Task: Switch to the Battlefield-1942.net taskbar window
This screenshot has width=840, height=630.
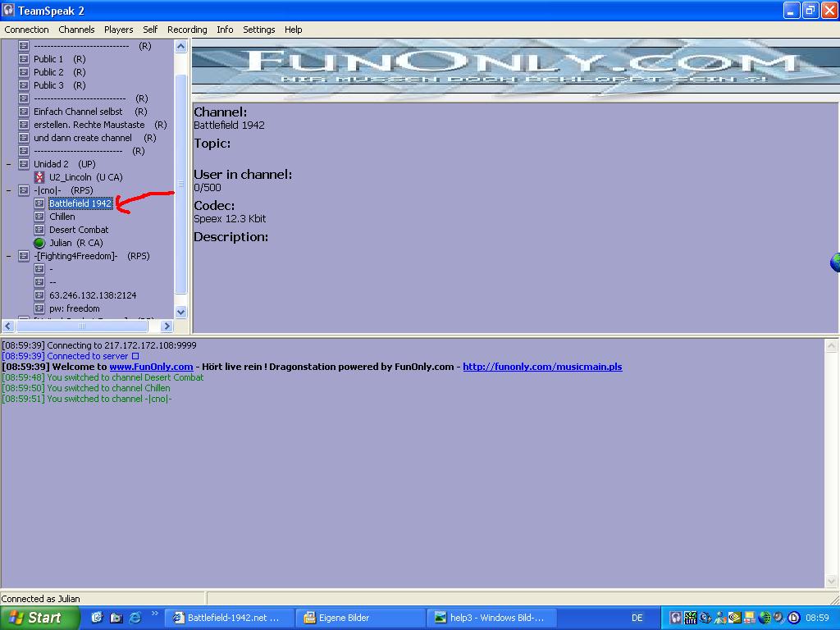Action: pos(229,618)
